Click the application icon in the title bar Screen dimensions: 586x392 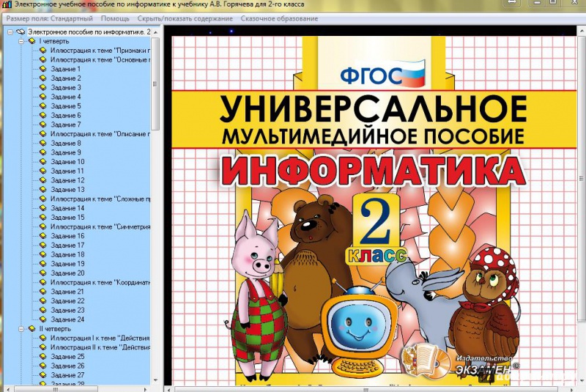(7, 4)
